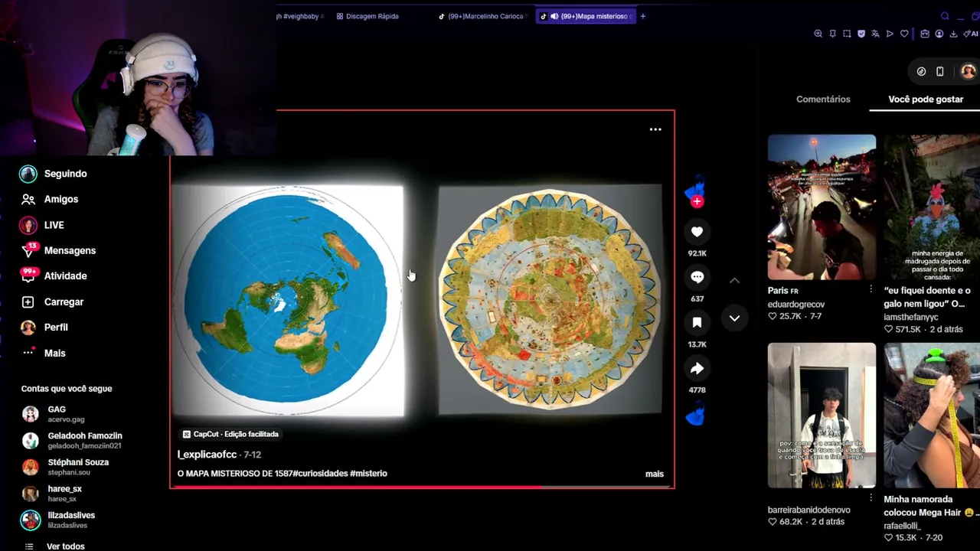Open the comments bubble showing 637
Image resolution: width=980 pixels, height=551 pixels.
tap(697, 277)
